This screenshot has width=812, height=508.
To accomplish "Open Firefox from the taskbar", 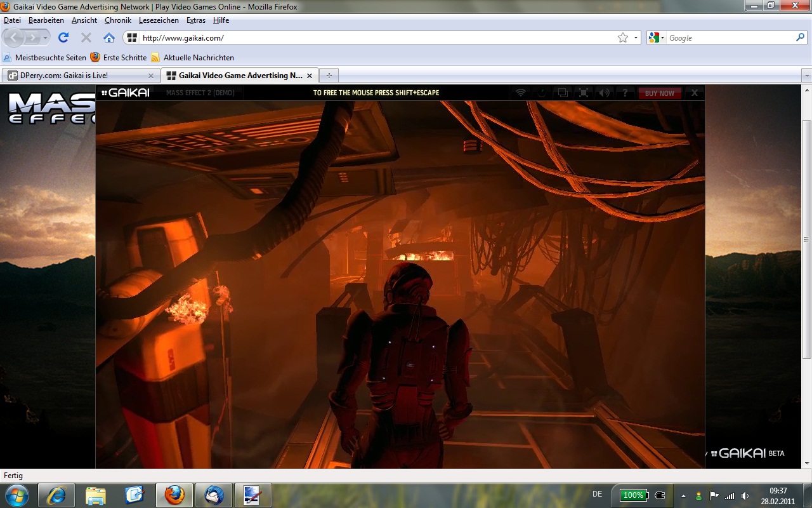I will [174, 495].
